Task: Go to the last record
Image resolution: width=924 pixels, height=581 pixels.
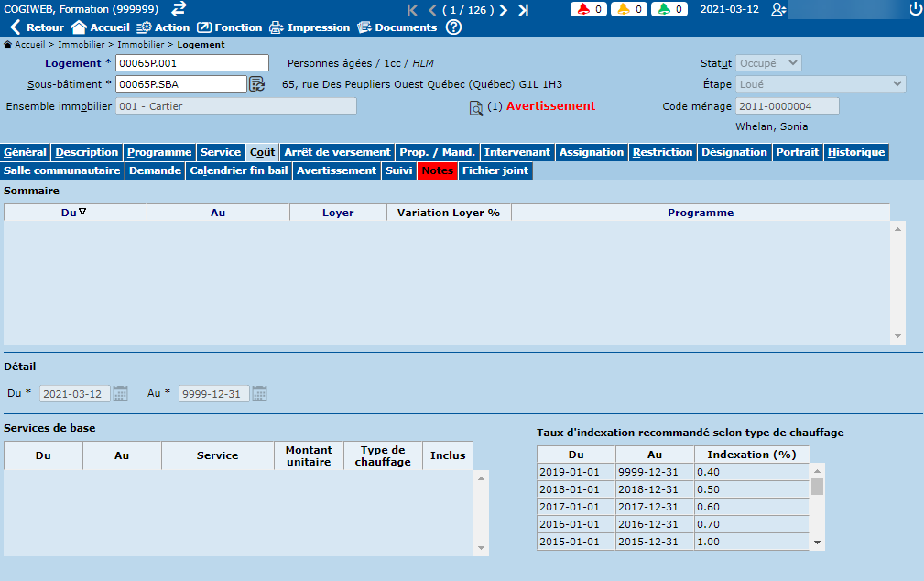Action: [523, 10]
